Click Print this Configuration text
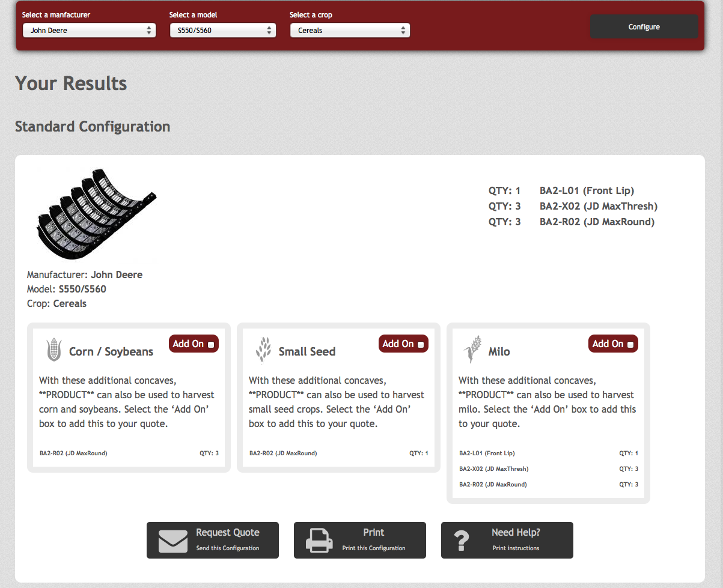723x588 pixels. coord(374,548)
